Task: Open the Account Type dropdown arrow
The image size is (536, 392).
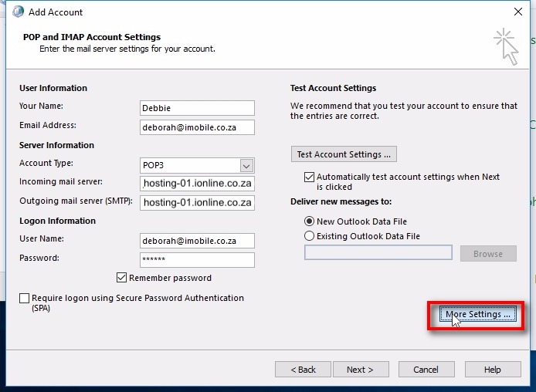Action: click(x=246, y=166)
